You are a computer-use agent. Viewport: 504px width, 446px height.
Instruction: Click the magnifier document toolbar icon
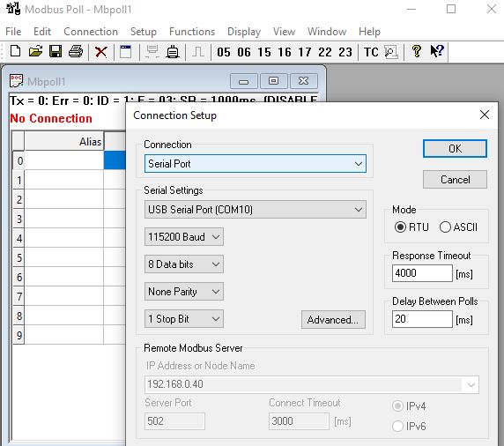391,52
